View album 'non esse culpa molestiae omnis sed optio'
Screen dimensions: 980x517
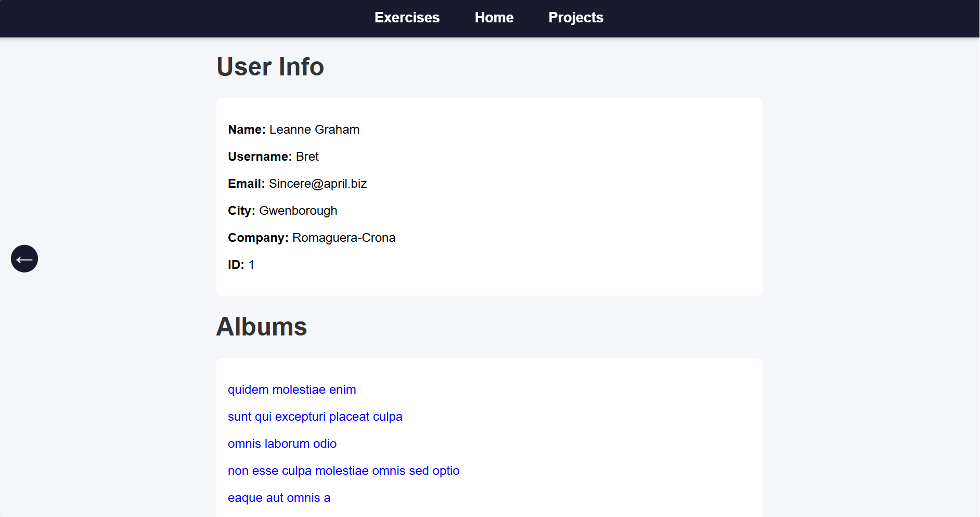click(x=343, y=471)
